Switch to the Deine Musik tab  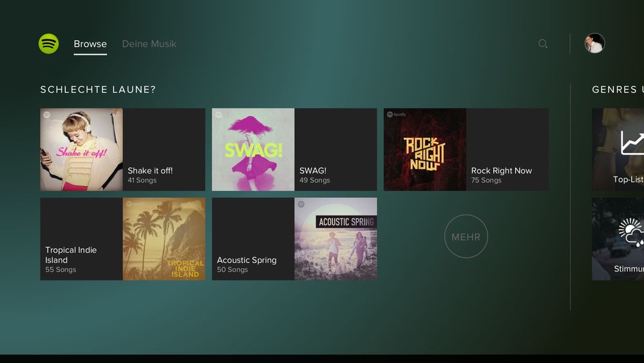click(149, 44)
